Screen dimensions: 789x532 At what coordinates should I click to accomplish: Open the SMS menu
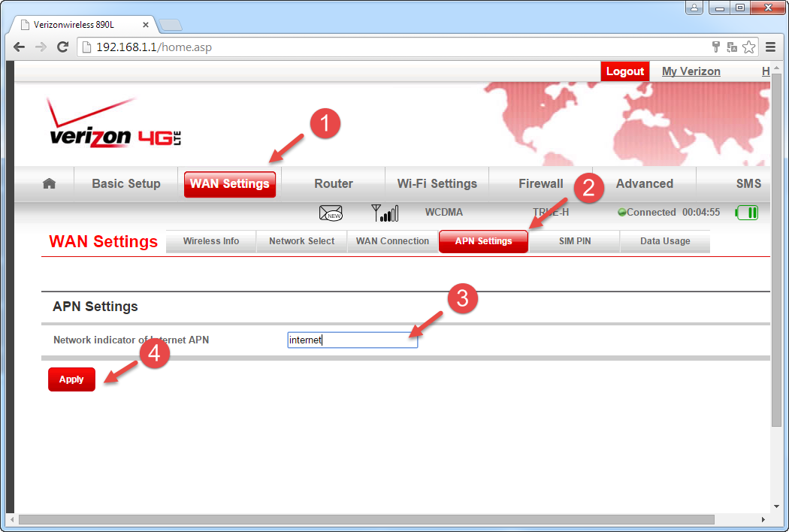(x=748, y=183)
